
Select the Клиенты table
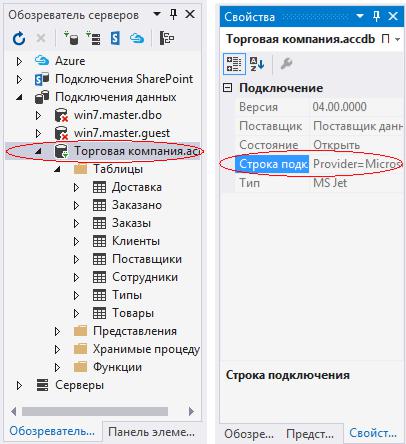pyautogui.click(x=136, y=241)
